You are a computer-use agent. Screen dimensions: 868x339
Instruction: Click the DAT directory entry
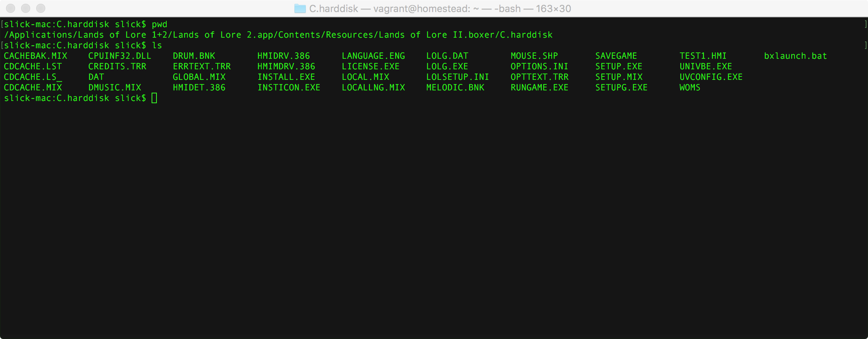point(96,77)
